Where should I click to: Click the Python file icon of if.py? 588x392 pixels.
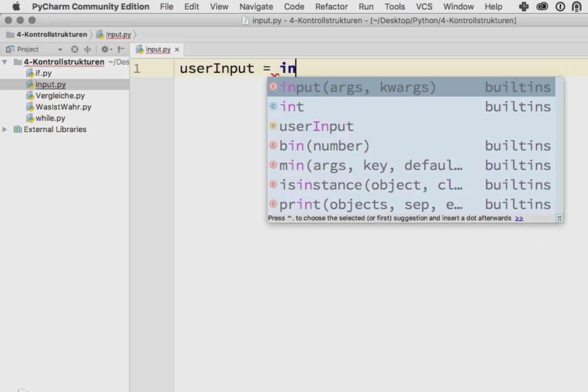30,73
